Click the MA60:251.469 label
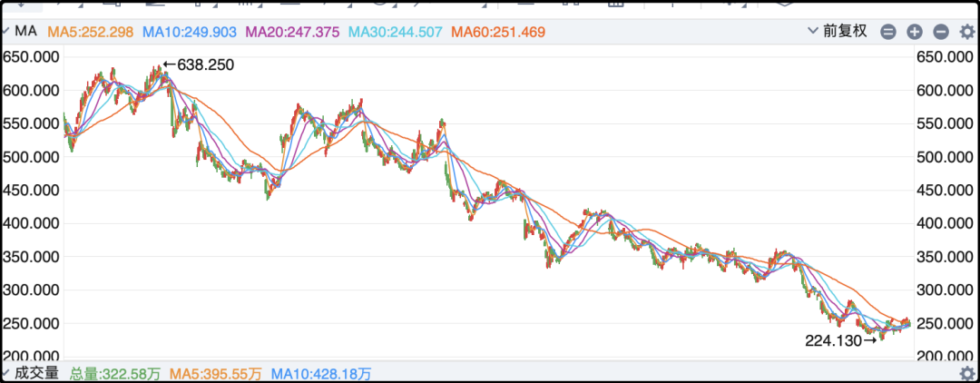The image size is (980, 383). click(498, 31)
